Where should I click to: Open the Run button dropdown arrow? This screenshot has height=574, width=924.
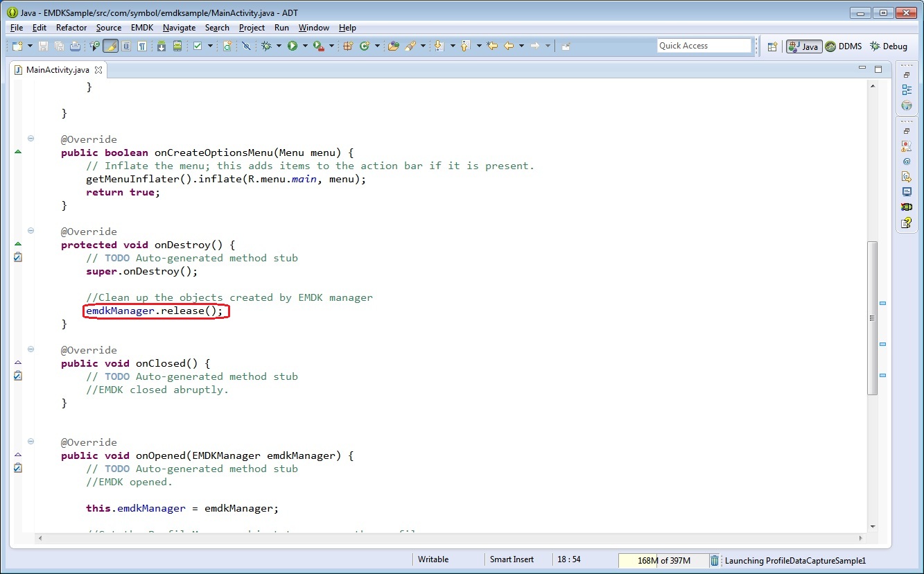pyautogui.click(x=304, y=46)
